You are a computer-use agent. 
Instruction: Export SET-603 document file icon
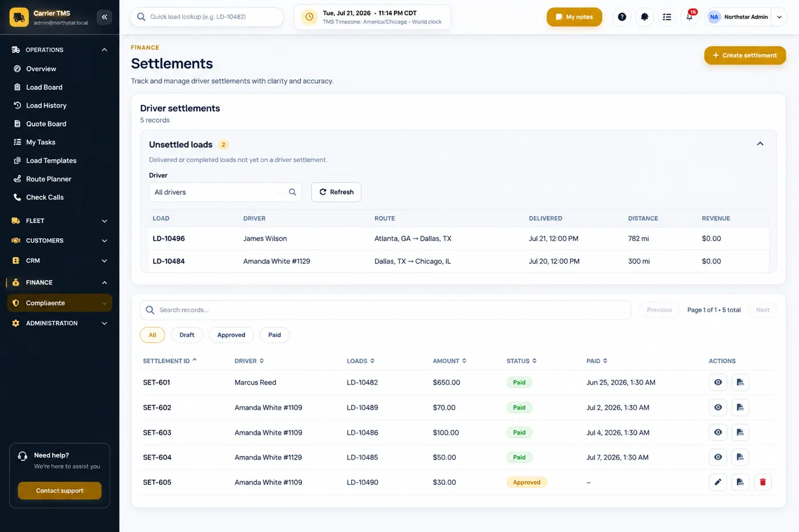pyautogui.click(x=740, y=432)
